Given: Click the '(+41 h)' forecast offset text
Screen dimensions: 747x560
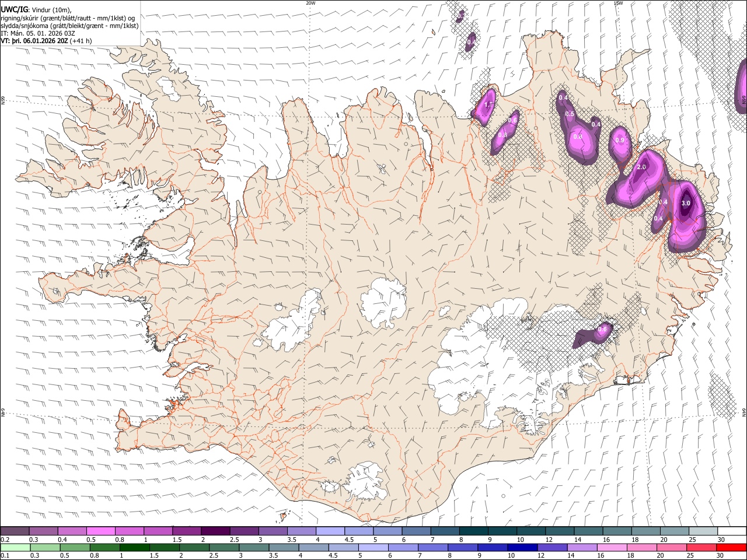Looking at the screenshot, I should (81, 41).
